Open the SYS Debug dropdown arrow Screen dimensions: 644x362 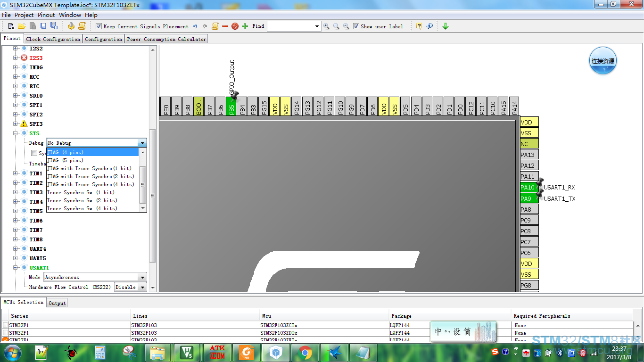click(x=142, y=143)
